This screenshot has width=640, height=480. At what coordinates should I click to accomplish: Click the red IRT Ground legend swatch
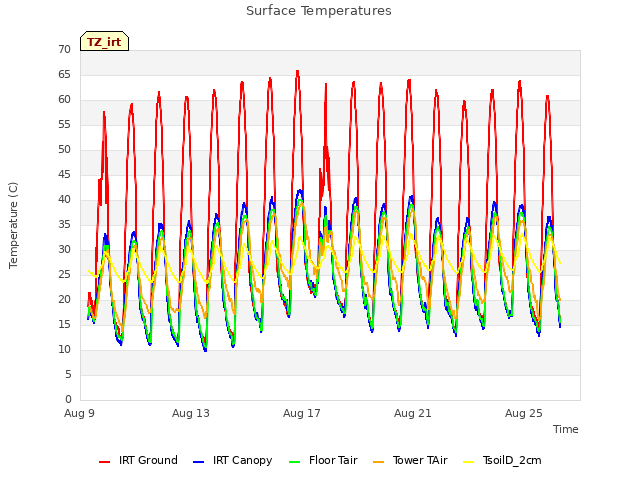click(x=104, y=462)
